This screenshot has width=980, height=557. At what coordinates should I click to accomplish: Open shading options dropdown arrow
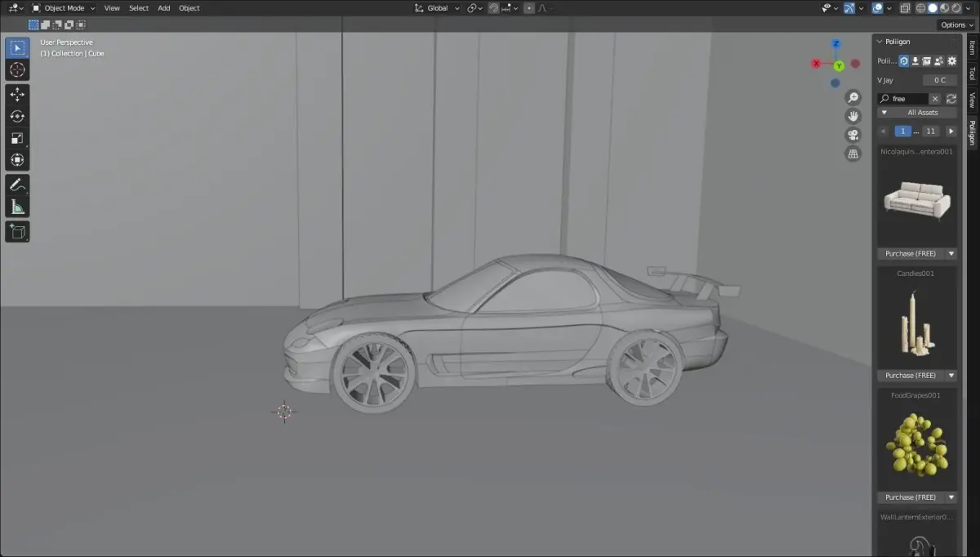point(969,8)
